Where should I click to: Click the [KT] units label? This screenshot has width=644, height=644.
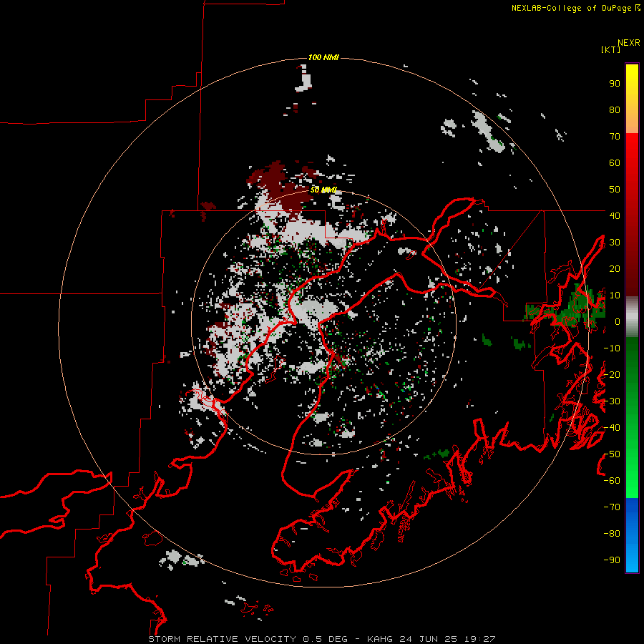point(610,49)
